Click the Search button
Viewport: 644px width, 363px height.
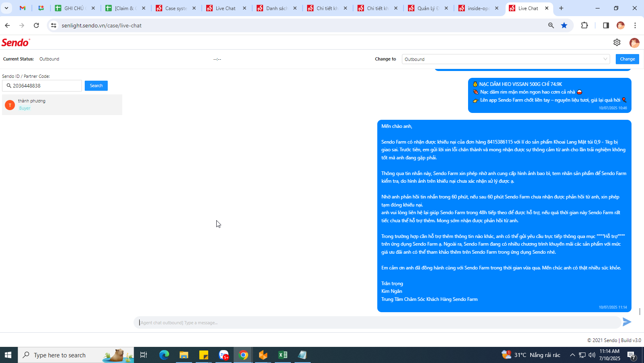click(x=96, y=86)
